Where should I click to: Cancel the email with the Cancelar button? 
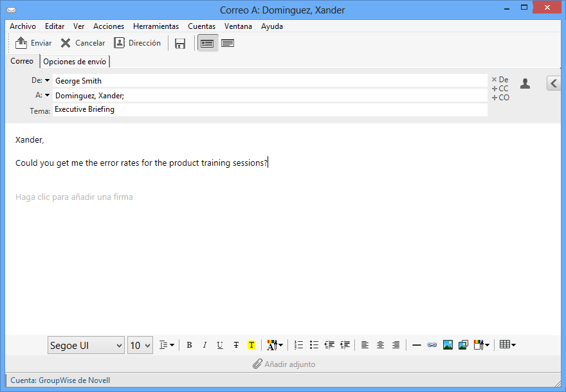point(83,43)
